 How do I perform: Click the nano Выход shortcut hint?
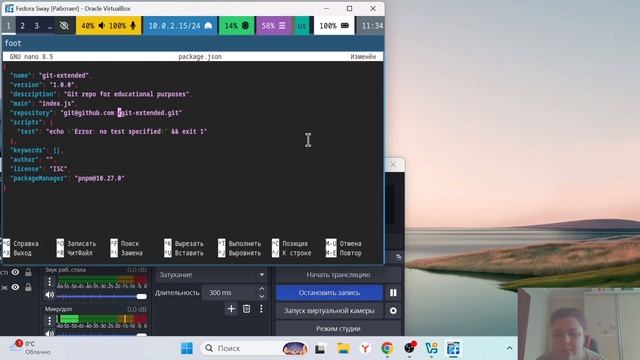pos(18,253)
